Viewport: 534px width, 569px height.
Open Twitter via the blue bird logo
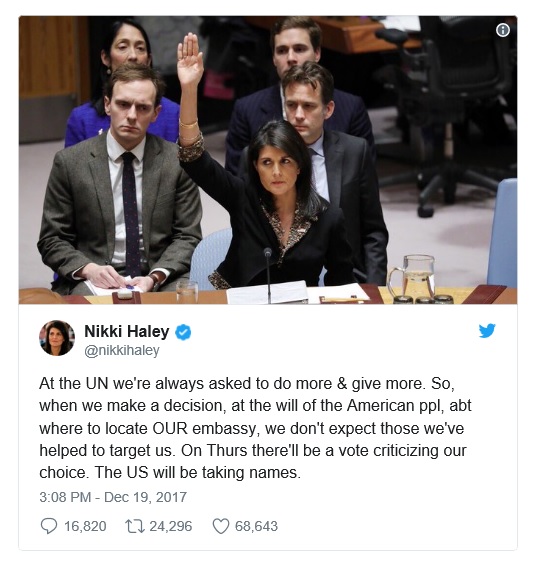tap(487, 331)
